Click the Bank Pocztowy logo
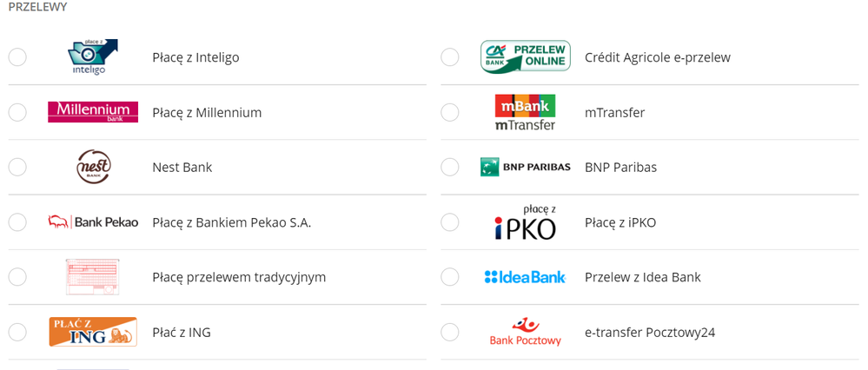 coord(526,332)
